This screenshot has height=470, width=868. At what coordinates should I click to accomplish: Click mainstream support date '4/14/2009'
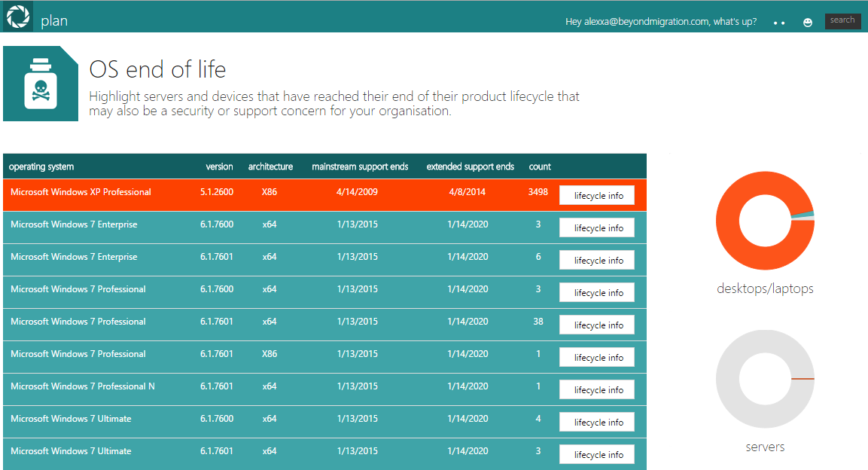[x=357, y=192]
